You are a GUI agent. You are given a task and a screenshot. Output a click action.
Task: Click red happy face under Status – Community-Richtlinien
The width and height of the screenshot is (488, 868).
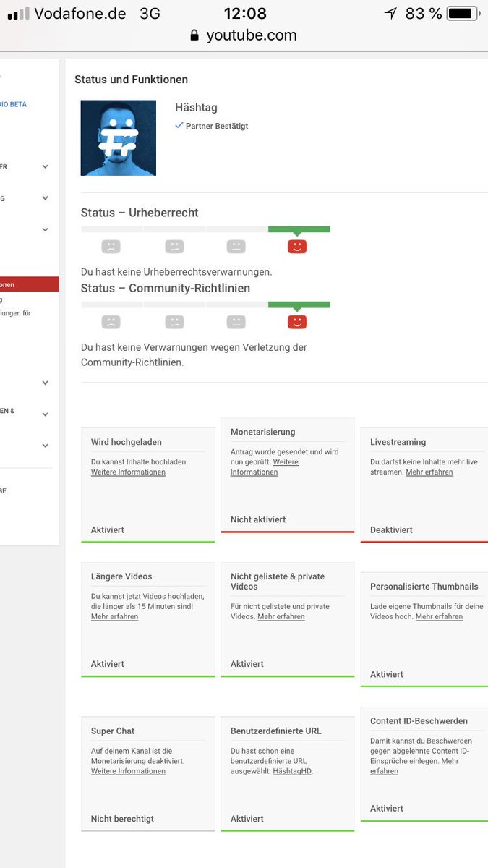coord(297,322)
